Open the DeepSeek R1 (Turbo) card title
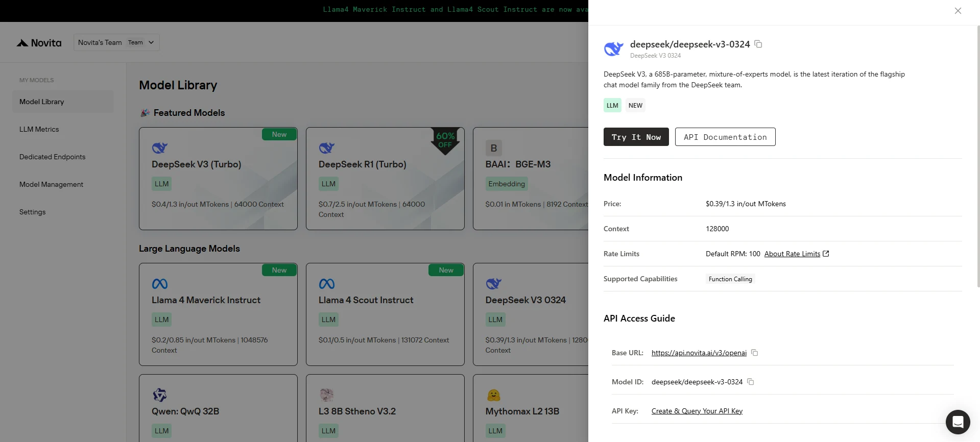The height and width of the screenshot is (442, 980). 363,164
